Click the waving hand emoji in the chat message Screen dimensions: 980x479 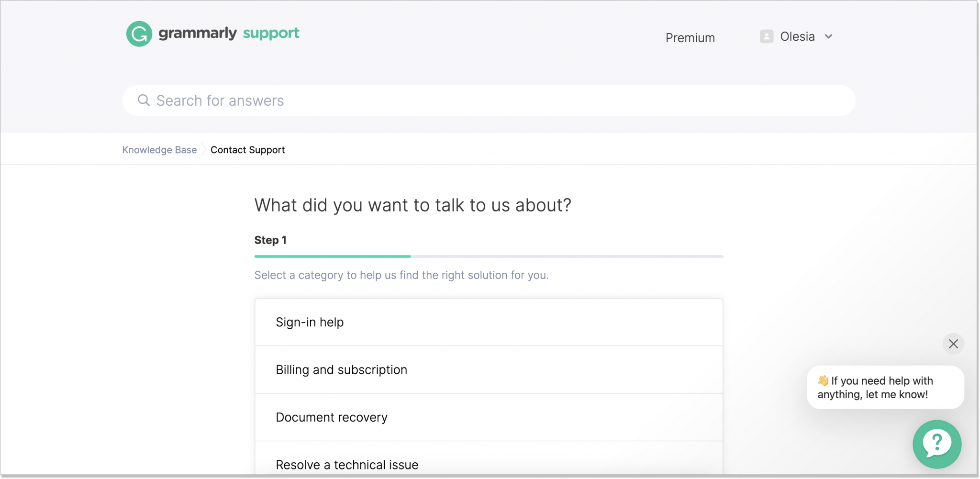point(822,380)
